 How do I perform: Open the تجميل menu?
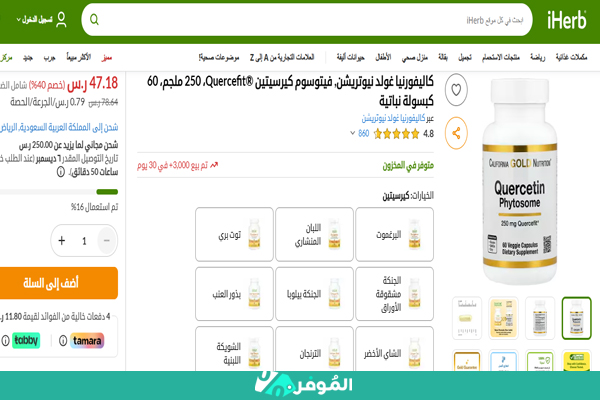[x=465, y=57]
